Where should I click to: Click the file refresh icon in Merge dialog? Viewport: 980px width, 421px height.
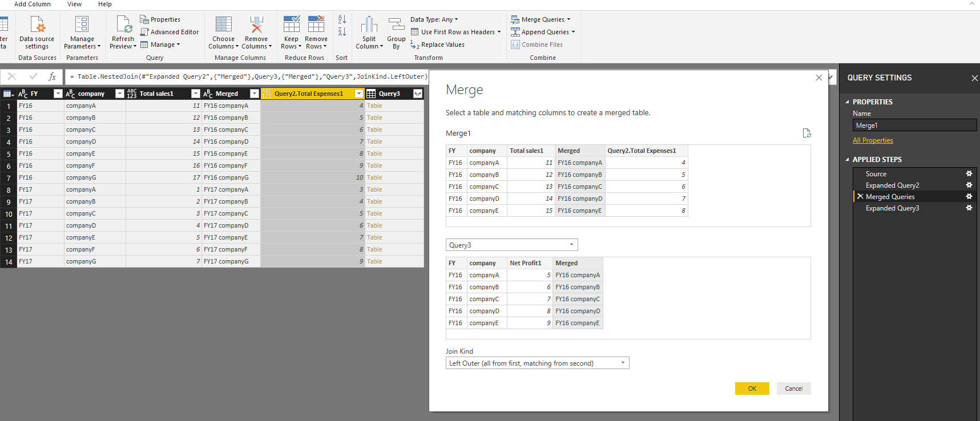(x=806, y=133)
